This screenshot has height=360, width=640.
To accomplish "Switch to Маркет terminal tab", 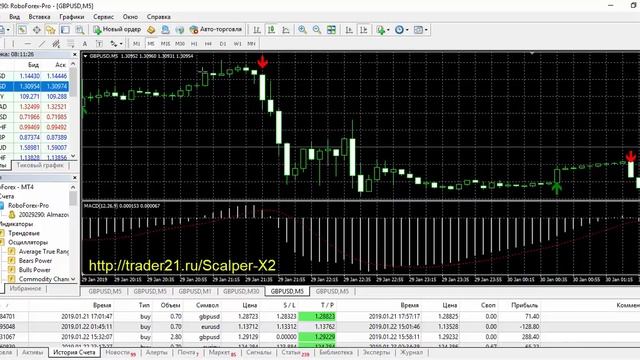I will click(x=222, y=352).
